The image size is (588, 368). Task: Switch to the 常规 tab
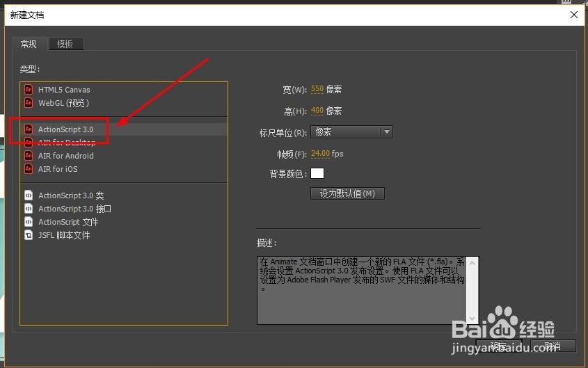(x=29, y=44)
